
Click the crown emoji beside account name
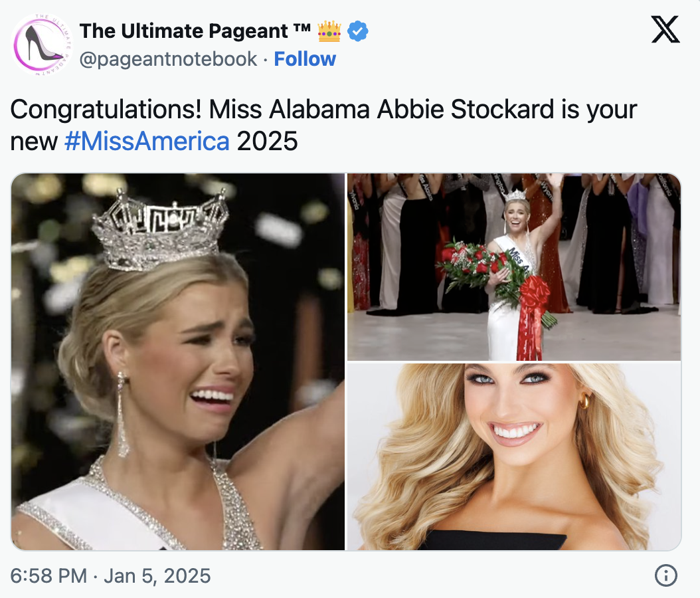pyautogui.click(x=329, y=31)
